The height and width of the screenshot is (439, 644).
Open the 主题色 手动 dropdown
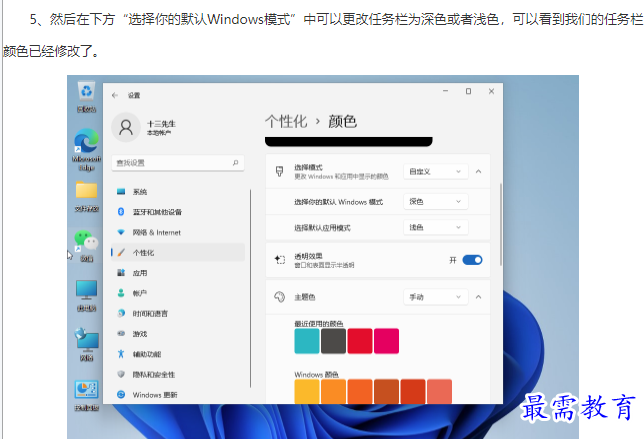435,296
